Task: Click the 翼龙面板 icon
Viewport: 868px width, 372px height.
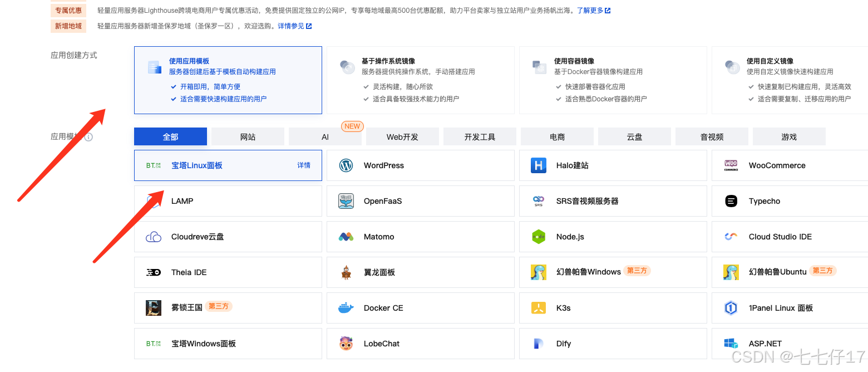Action: click(x=346, y=272)
